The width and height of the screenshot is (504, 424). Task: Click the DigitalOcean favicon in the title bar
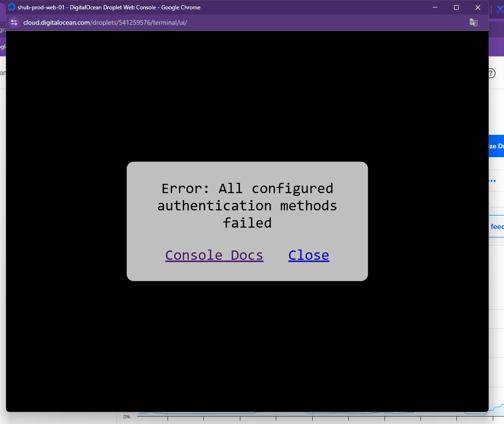[12, 7]
